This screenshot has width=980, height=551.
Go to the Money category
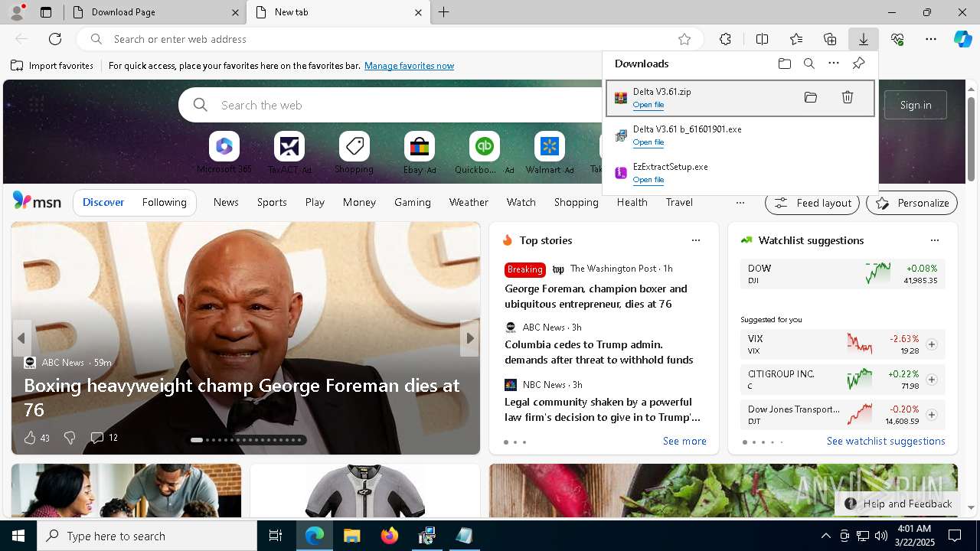click(x=359, y=202)
